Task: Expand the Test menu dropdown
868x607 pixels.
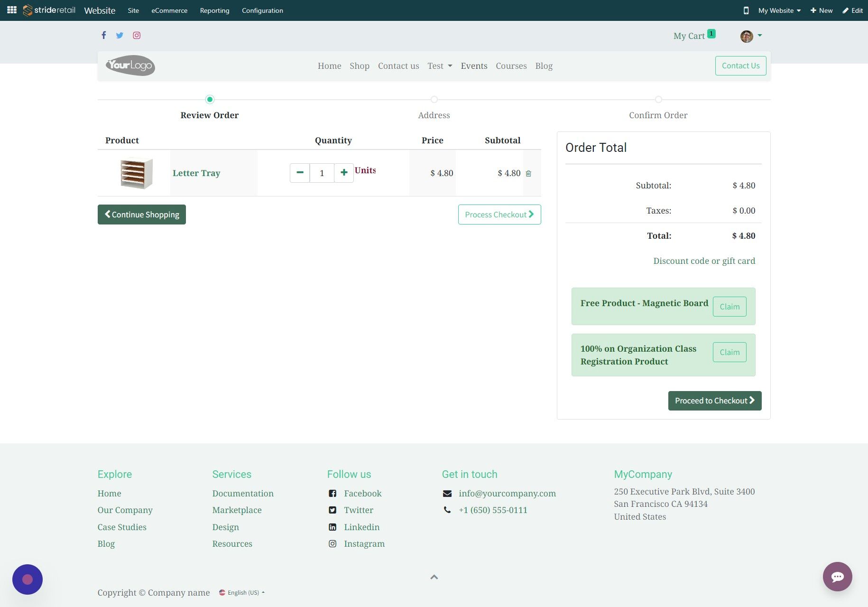Action: pyautogui.click(x=440, y=66)
